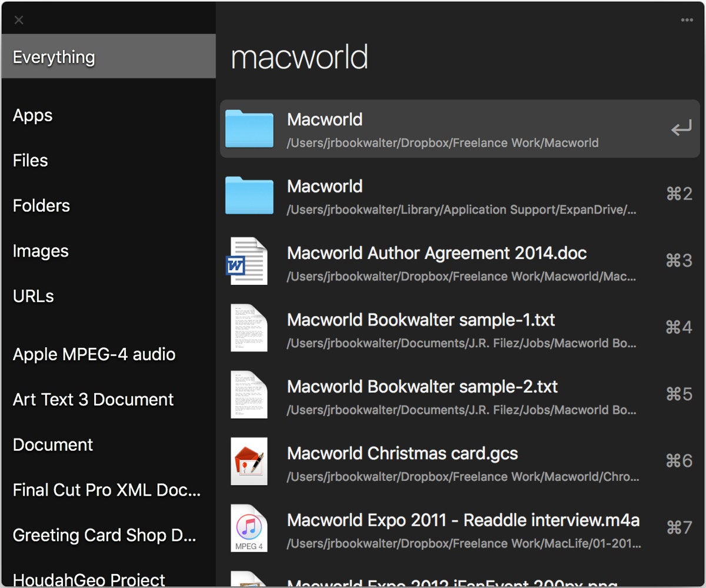The image size is (706, 588).
Task: Filter results by Files
Action: point(30,160)
